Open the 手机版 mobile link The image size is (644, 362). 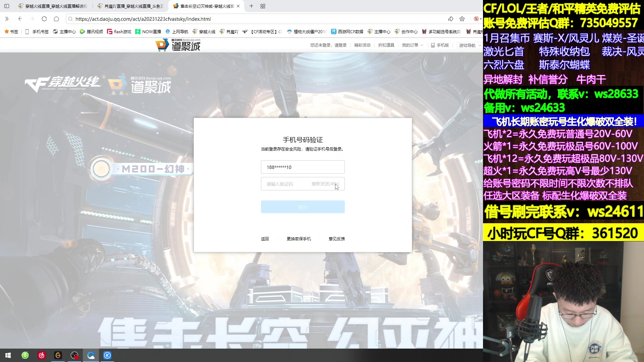tap(440, 45)
